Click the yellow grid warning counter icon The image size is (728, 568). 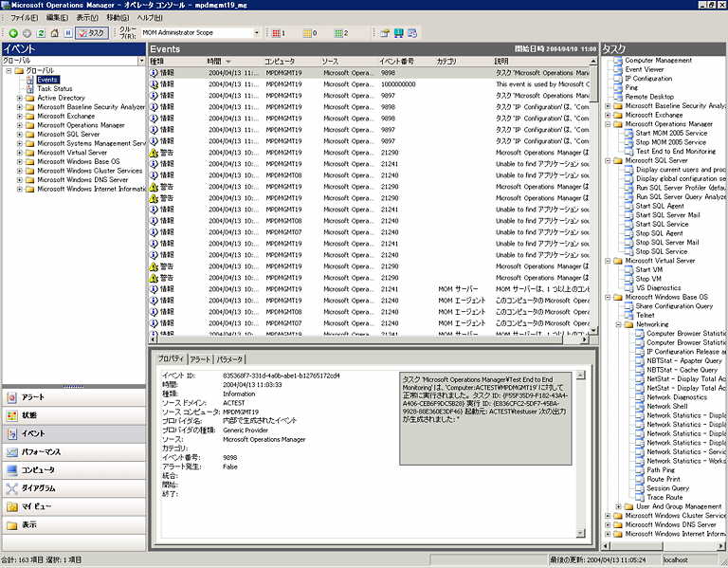tap(307, 33)
